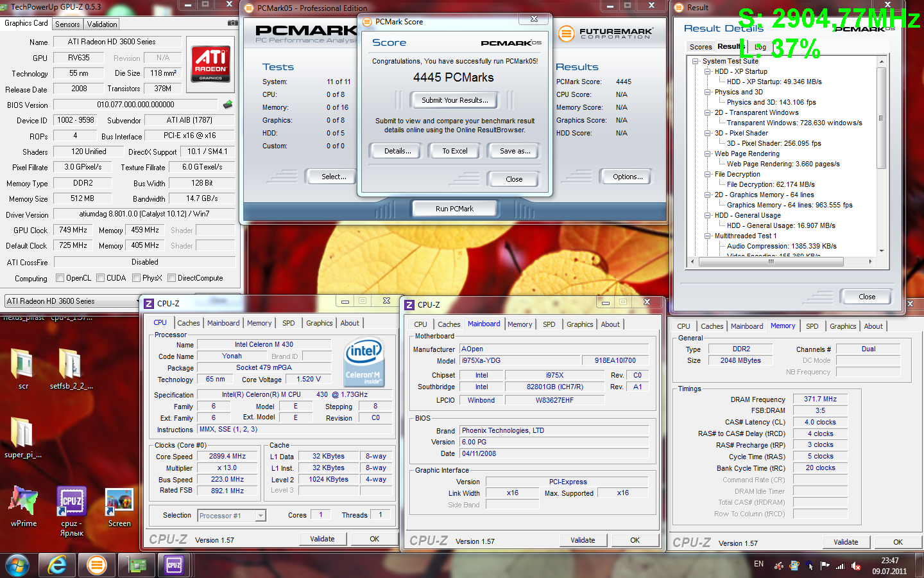Click Submit Your Results button
Screen dimensions: 924x578
point(454,100)
